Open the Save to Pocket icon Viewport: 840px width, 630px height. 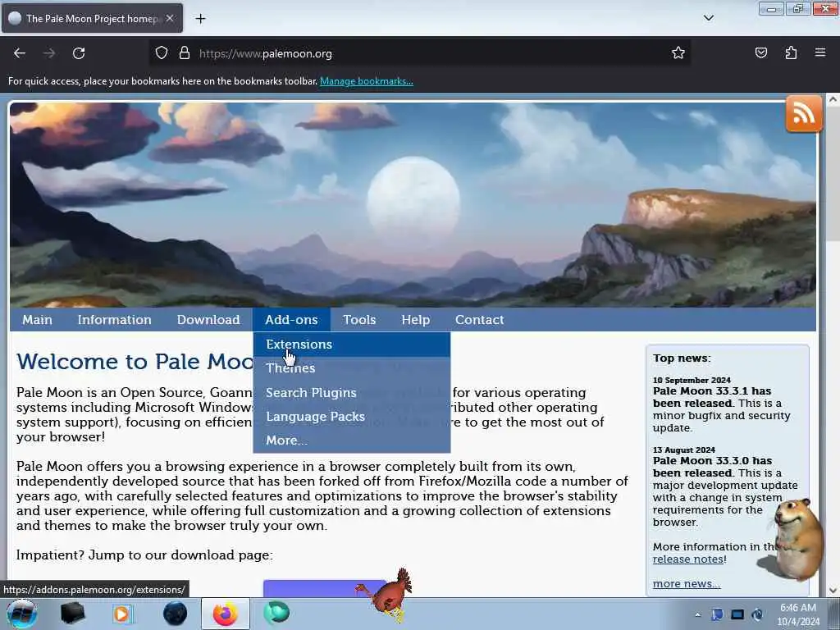(760, 53)
